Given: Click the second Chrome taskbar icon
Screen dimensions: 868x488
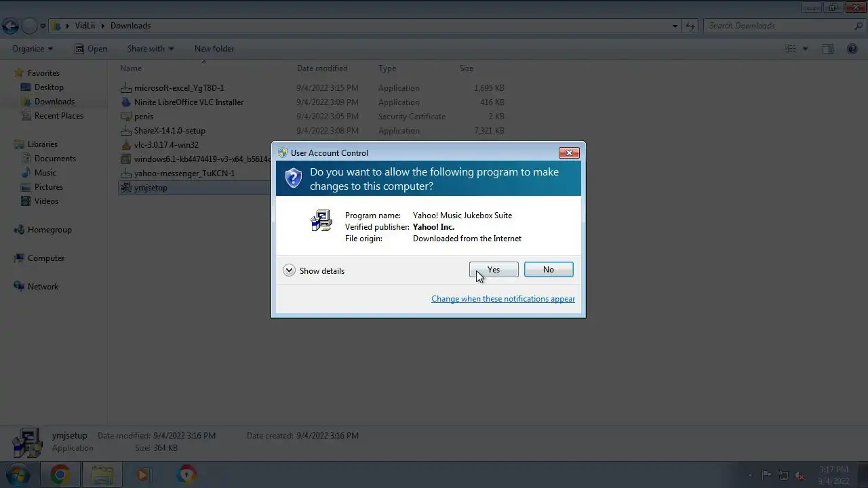Looking at the screenshot, I should (x=186, y=475).
